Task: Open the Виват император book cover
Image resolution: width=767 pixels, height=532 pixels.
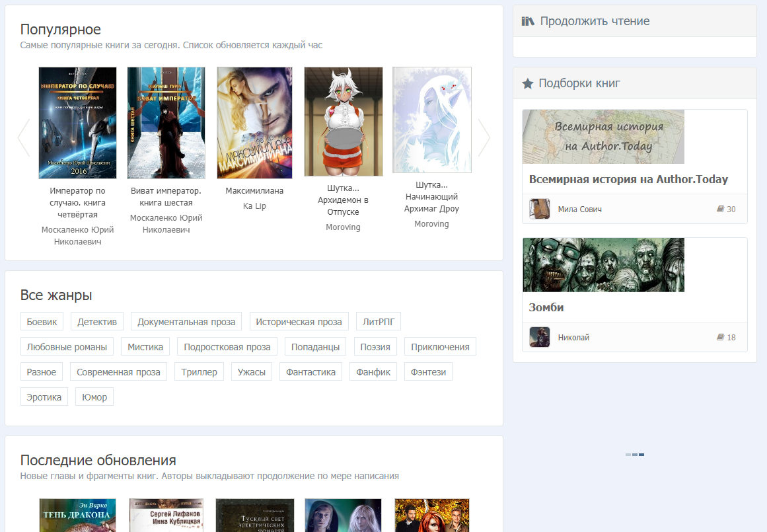Action: pyautogui.click(x=166, y=123)
